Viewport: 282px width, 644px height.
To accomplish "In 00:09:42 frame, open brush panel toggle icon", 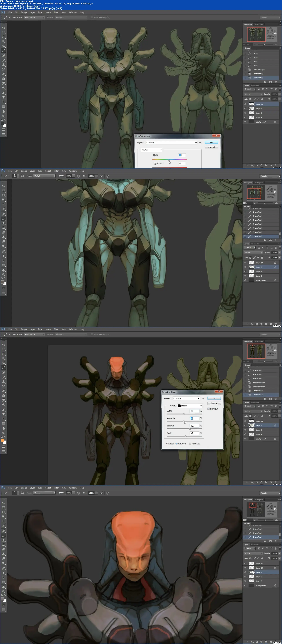I will click(x=22, y=176).
